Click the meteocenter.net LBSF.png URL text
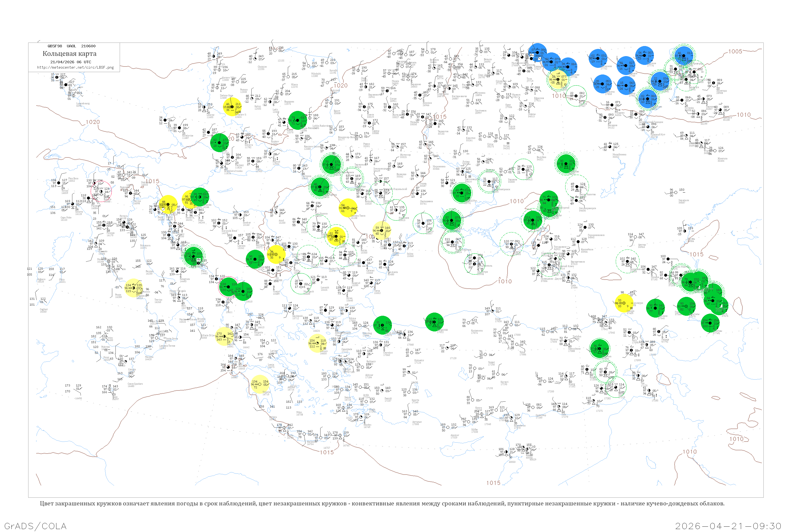The image size is (798, 532). tap(75, 68)
